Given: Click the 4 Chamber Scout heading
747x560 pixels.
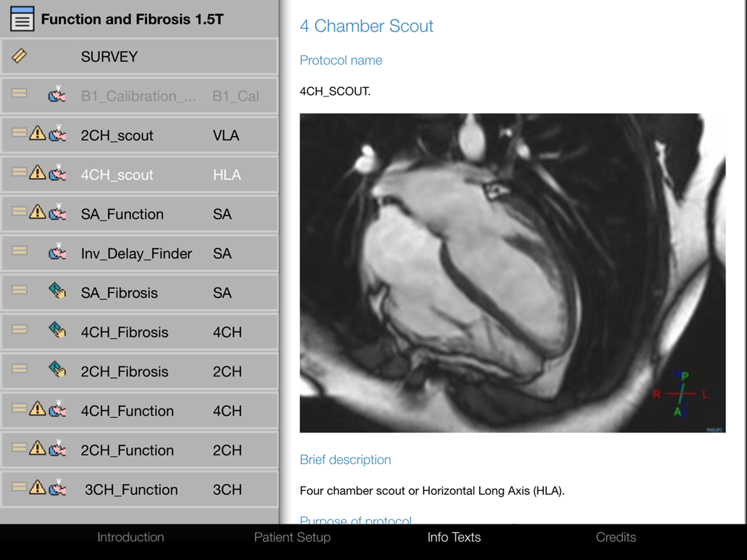Looking at the screenshot, I should pos(366,26).
